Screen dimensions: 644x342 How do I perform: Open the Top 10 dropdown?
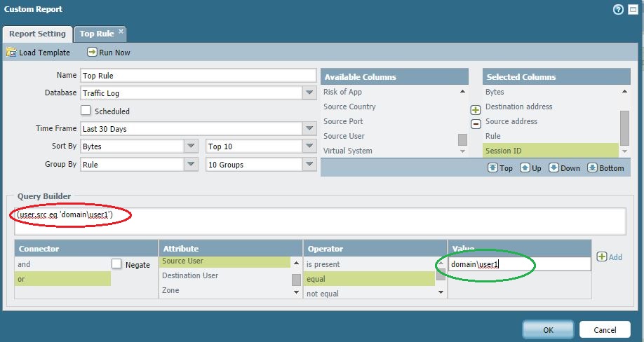click(x=309, y=146)
